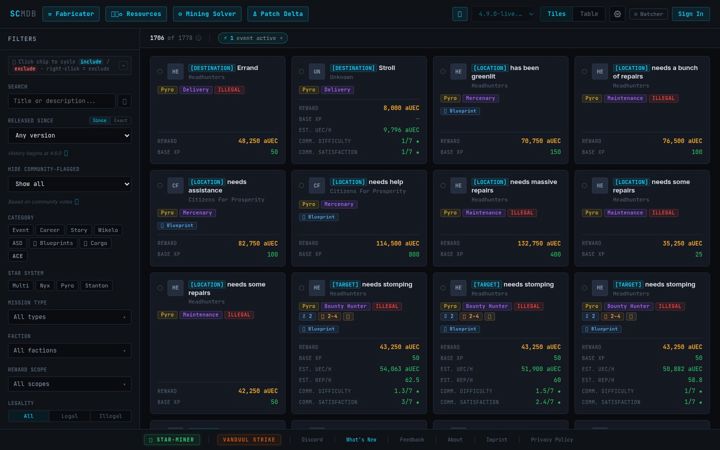Click ILLEGAL tag on Errand card
This screenshot has width=720, height=450.
[x=229, y=90]
